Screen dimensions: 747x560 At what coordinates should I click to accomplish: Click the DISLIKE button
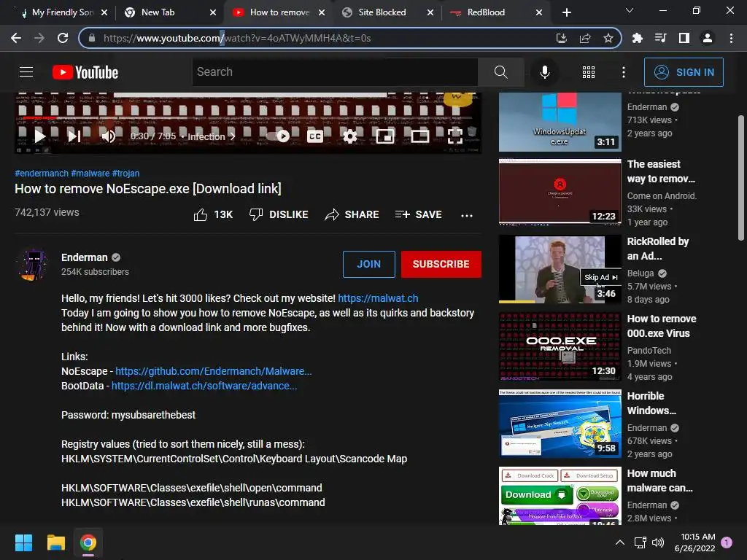[279, 215]
